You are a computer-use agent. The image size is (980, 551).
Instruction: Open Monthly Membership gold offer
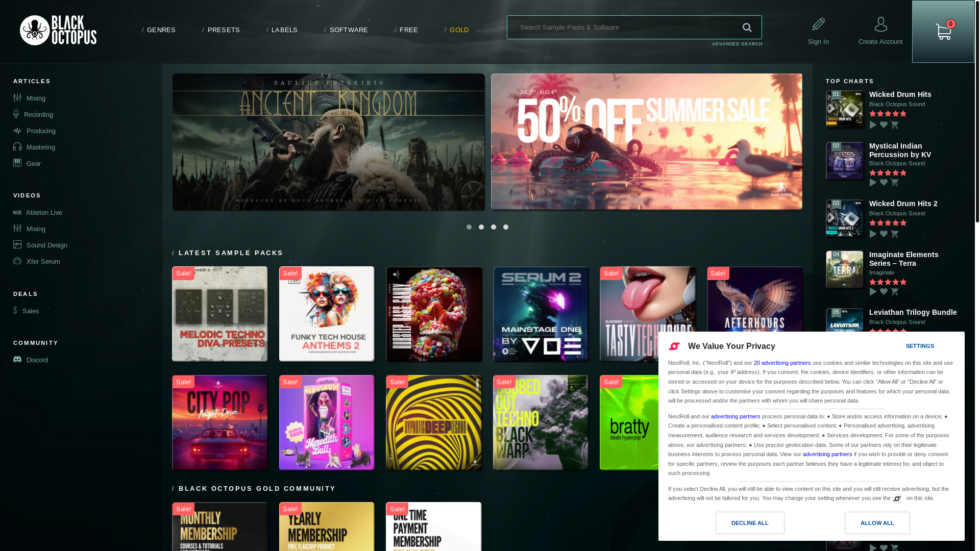(x=220, y=527)
